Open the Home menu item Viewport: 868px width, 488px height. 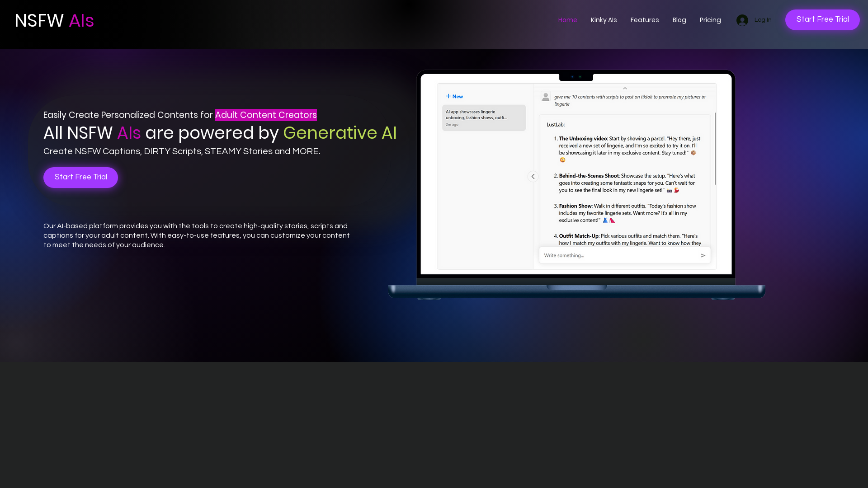coord(567,20)
